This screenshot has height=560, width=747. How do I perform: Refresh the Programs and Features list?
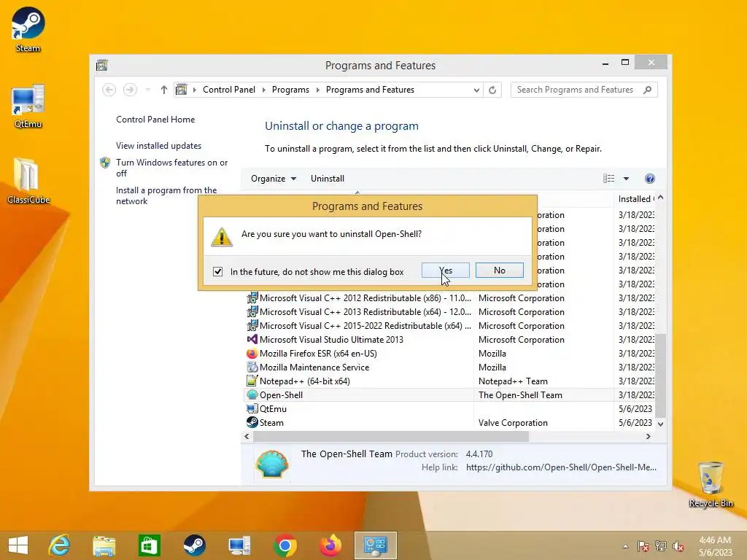pos(492,90)
